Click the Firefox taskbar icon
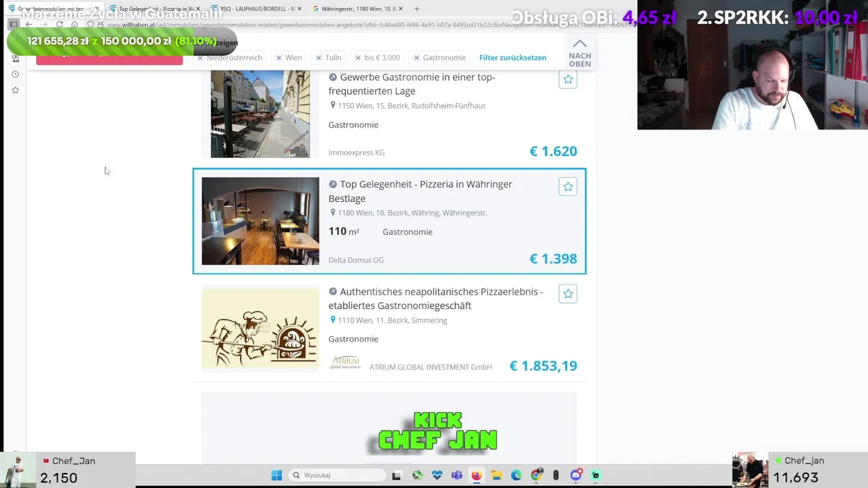Screen dimensions: 868x488 coord(477,475)
